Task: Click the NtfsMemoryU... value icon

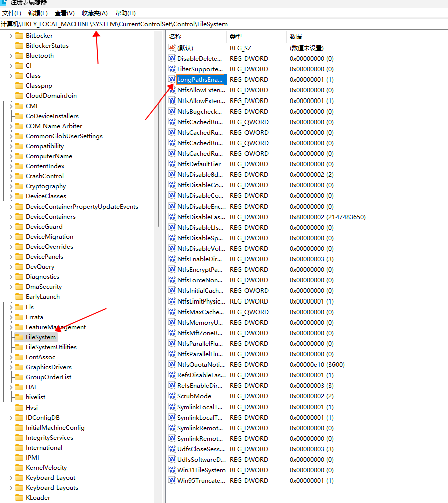Action: (172, 323)
